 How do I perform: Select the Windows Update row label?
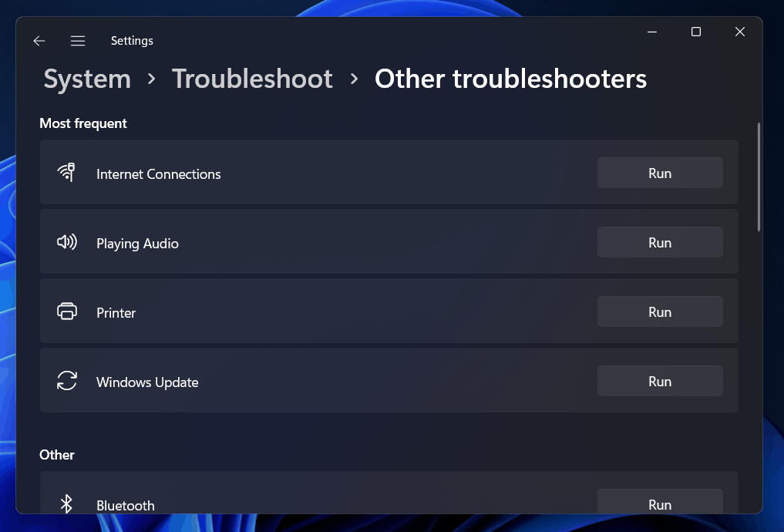147,382
